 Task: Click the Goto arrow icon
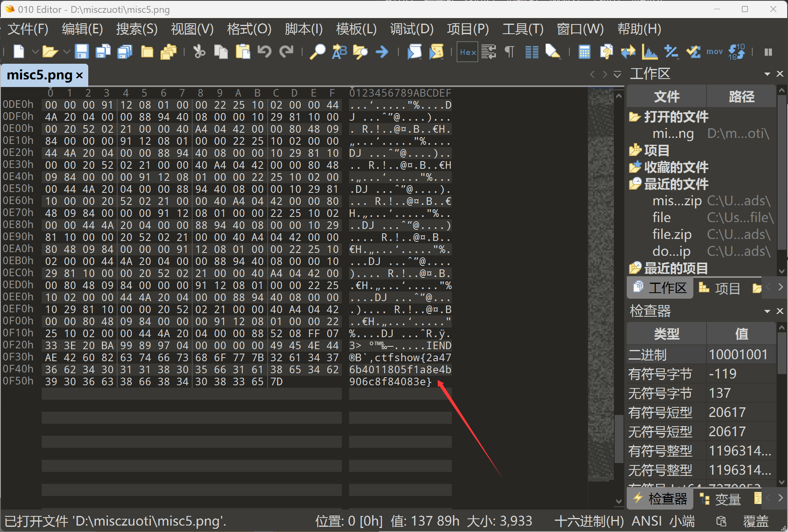382,52
